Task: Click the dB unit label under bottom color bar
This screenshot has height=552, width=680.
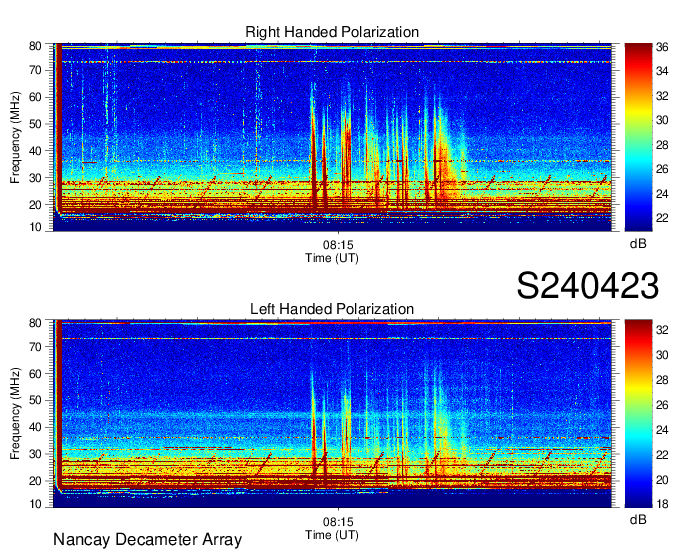Action: [x=638, y=519]
